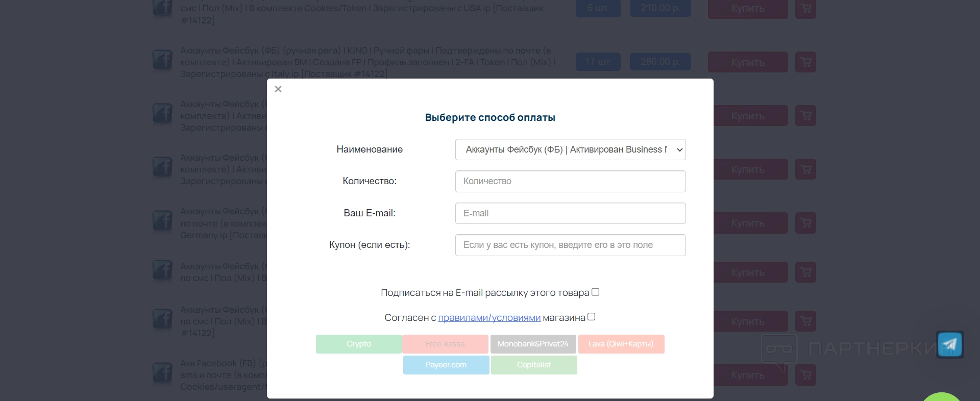The width and height of the screenshot is (980, 401).
Task: Click Facebook icon of the KING account listing
Action: coord(162,60)
